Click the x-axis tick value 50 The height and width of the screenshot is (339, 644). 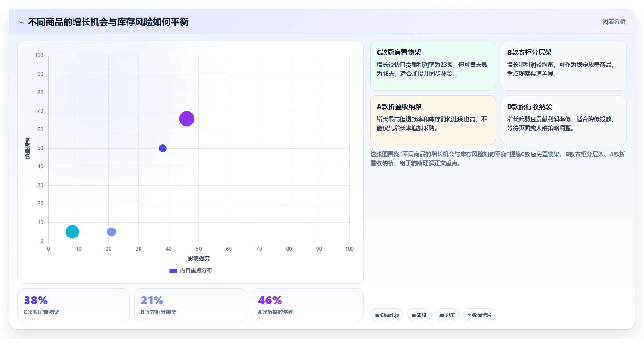point(198,249)
